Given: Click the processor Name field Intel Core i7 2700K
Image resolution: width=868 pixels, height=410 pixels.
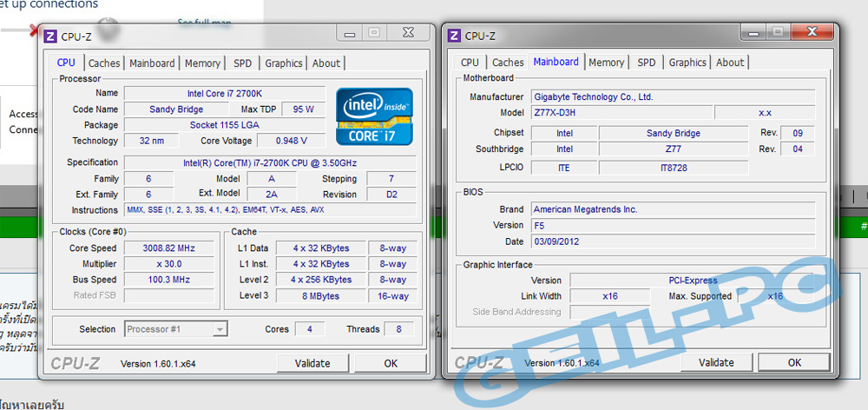Looking at the screenshot, I should (225, 94).
